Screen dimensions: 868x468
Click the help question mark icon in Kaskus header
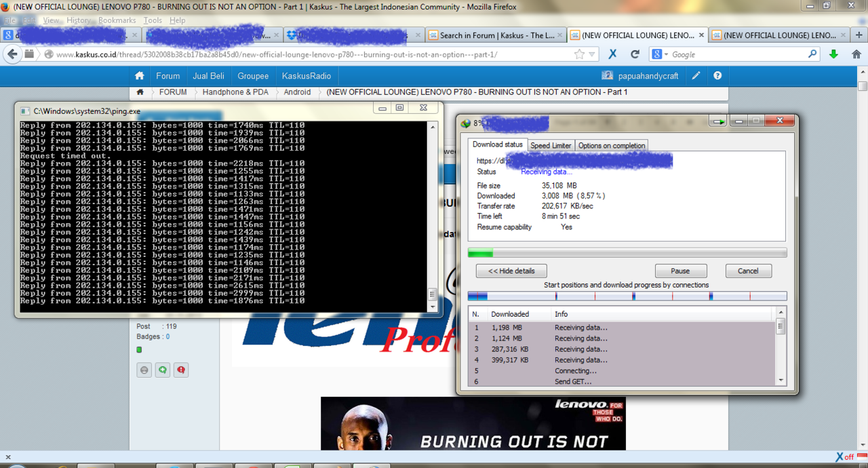[x=717, y=76]
